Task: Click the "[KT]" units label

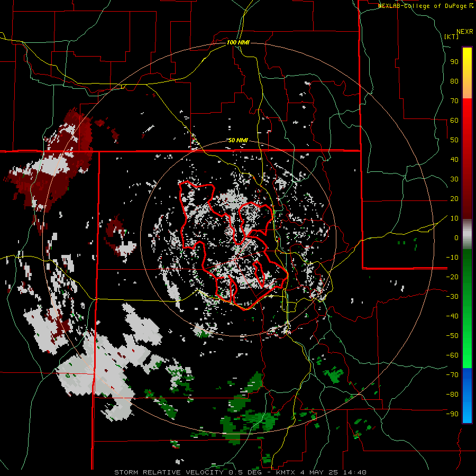Action: [x=451, y=36]
